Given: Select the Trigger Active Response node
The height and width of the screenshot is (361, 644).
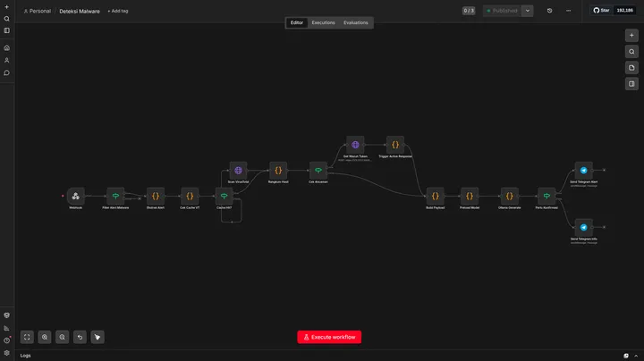Looking at the screenshot, I should click(395, 145).
